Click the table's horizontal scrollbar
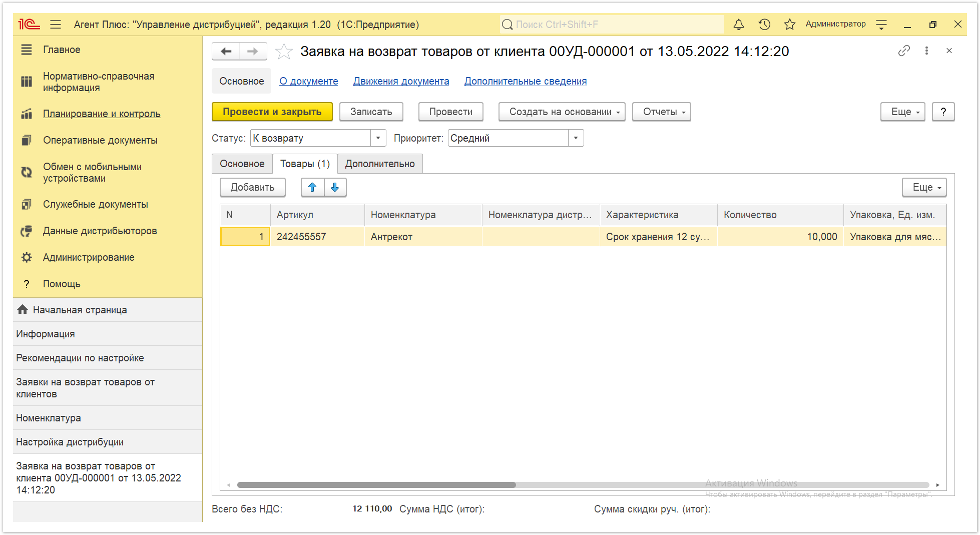980x535 pixels. [583, 484]
